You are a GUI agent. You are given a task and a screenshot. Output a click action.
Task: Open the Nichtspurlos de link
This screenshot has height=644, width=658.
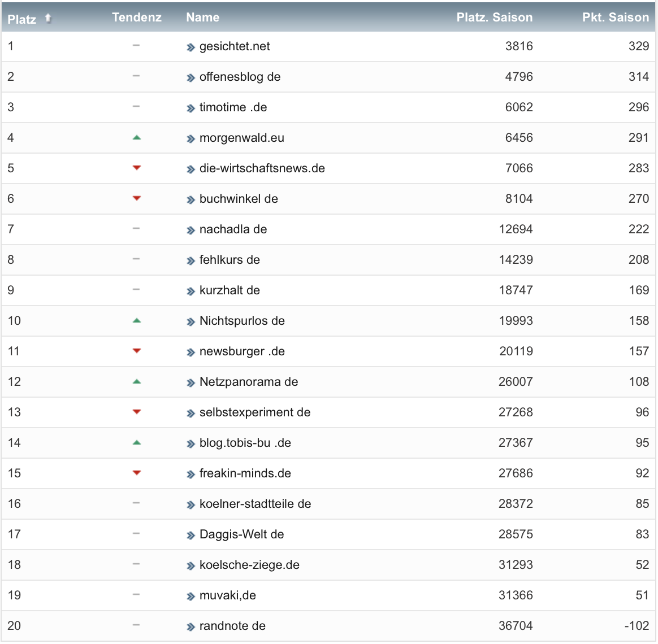(242, 321)
